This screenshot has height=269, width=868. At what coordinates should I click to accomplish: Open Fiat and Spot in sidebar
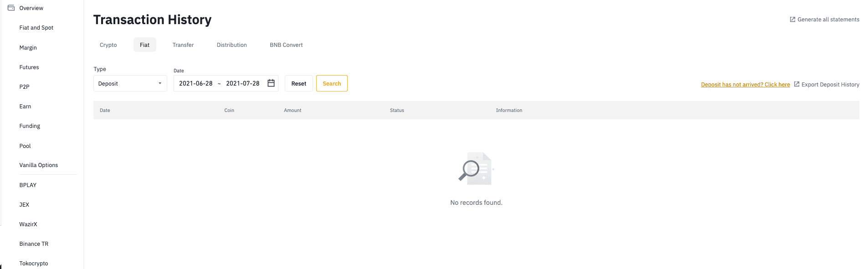click(x=36, y=27)
